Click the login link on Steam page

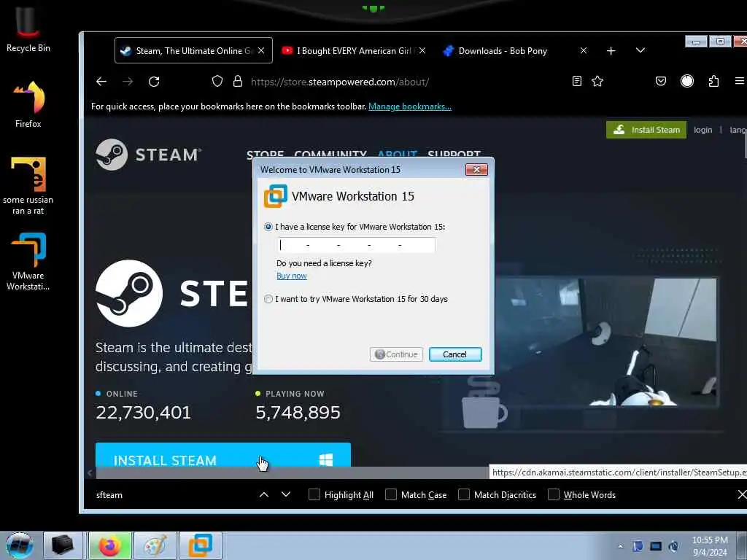click(x=703, y=130)
